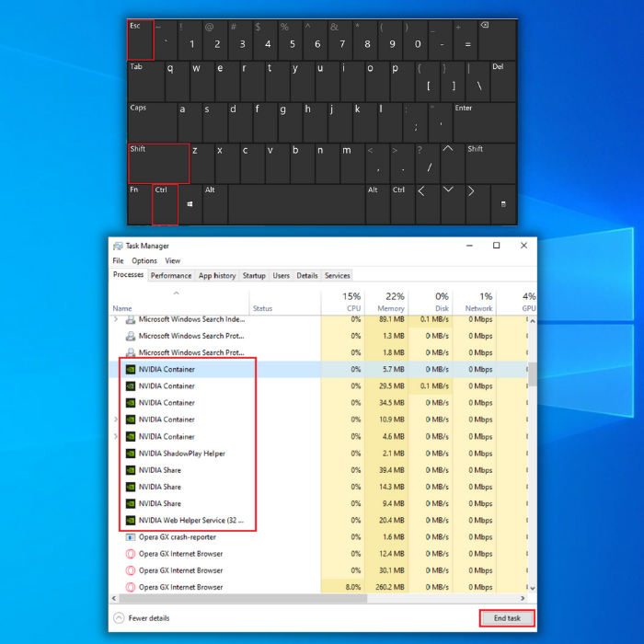Click the Opera GX Internet Browser icon using 30.1 MB
Viewport: 644px width, 644px height.
[x=131, y=570]
